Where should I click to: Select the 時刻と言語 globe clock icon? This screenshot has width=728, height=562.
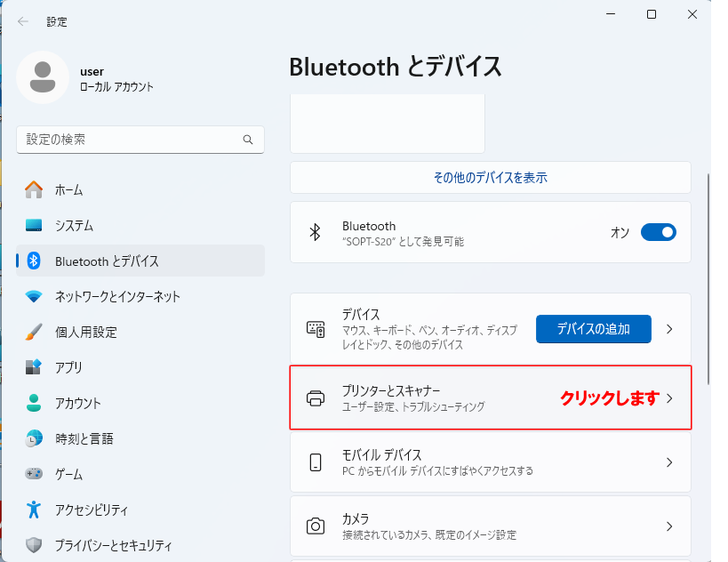pos(34,438)
